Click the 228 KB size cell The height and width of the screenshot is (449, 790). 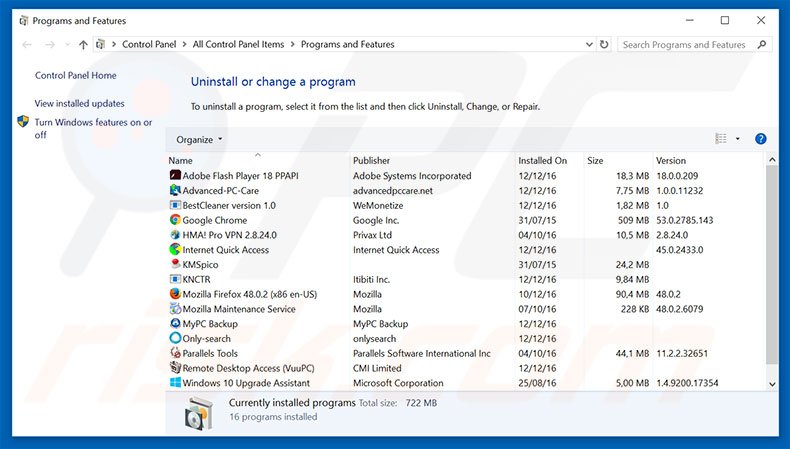(x=635, y=309)
